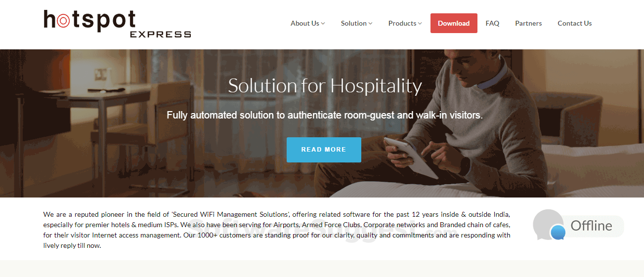Open the Contact Us page

574,23
